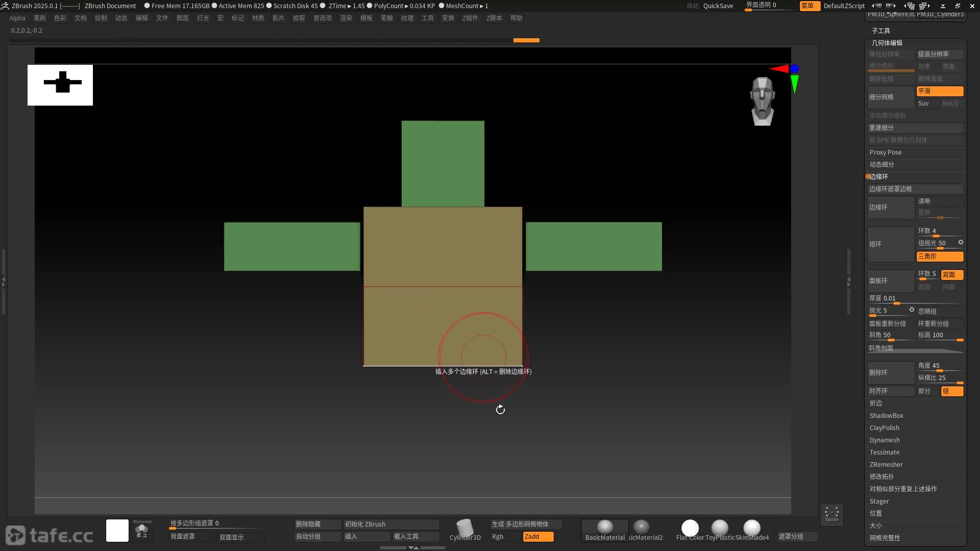The height and width of the screenshot is (551, 980).
Task: Select the PM3D_Sphere3D subtool thumbnail
Action: (891, 14)
